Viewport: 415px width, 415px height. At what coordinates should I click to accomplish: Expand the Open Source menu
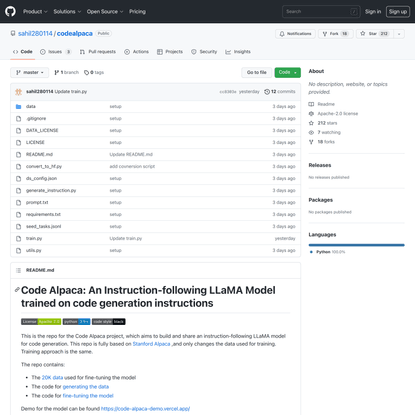105,11
